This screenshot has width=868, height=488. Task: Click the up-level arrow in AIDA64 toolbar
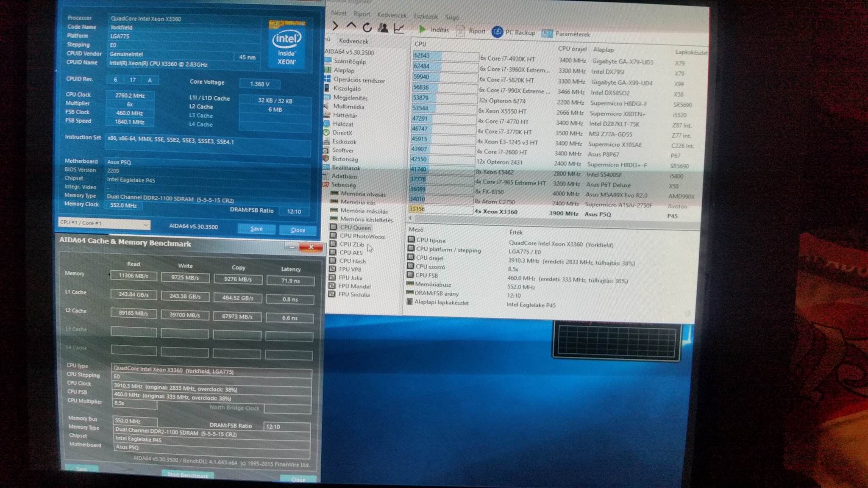(351, 26)
